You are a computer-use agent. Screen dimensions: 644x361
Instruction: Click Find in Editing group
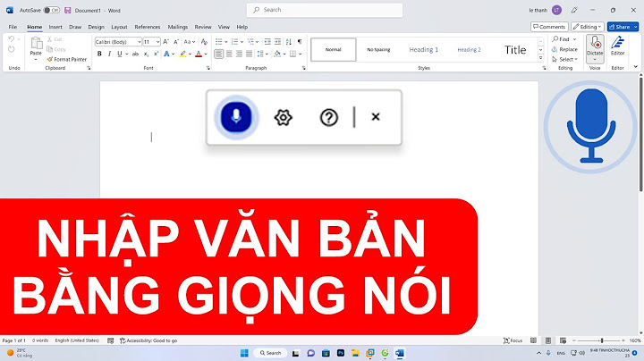(562, 39)
